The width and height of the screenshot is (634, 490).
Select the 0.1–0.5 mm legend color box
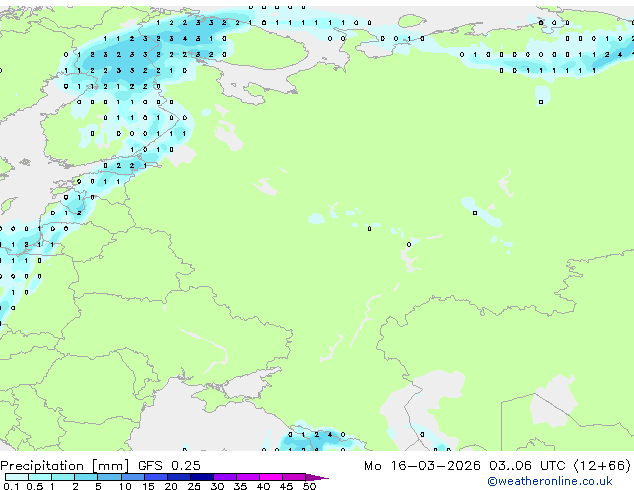click(x=17, y=477)
